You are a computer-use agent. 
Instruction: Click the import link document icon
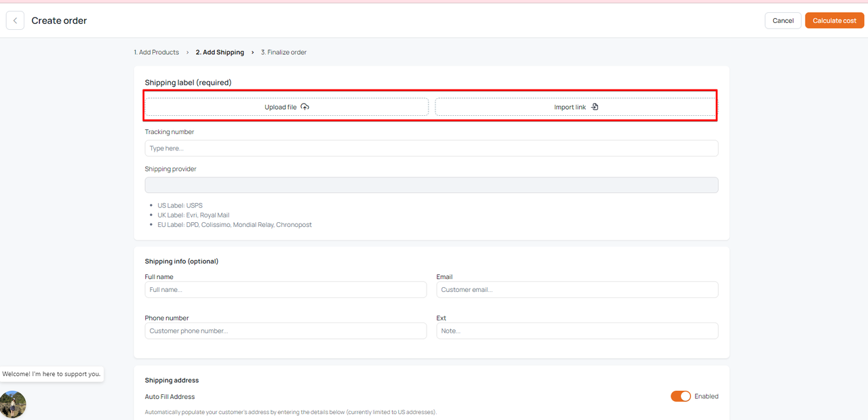click(595, 107)
